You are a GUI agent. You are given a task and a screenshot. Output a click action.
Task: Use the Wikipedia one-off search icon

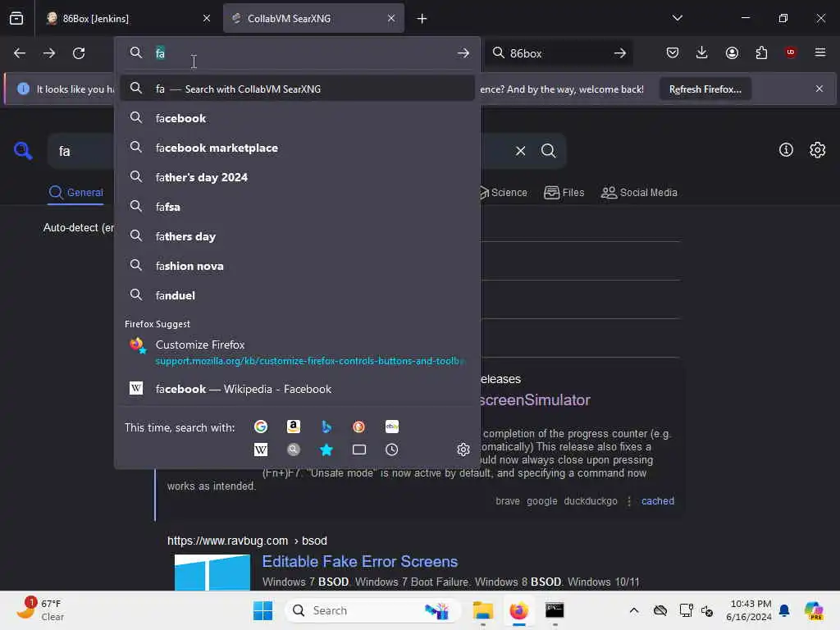pos(261,450)
